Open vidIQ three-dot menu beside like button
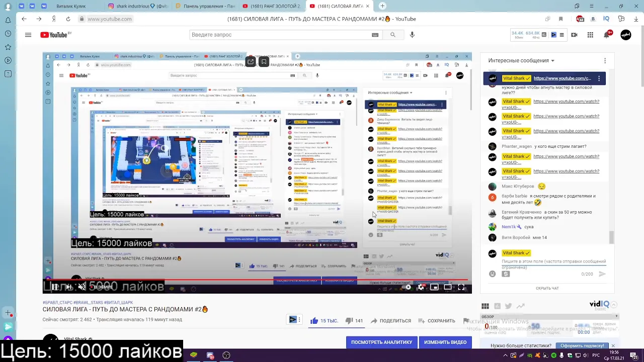The height and width of the screenshot is (362, 644). click(x=299, y=320)
